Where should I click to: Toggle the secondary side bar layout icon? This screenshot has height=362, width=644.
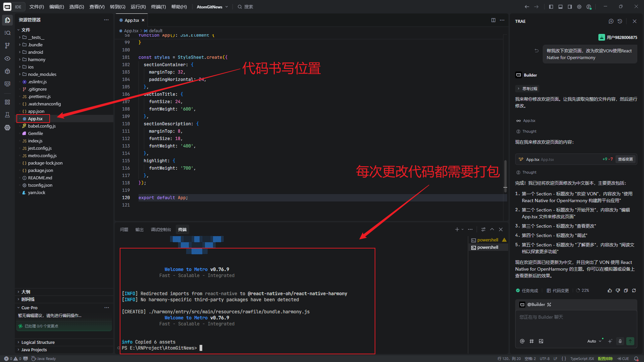coord(570,7)
